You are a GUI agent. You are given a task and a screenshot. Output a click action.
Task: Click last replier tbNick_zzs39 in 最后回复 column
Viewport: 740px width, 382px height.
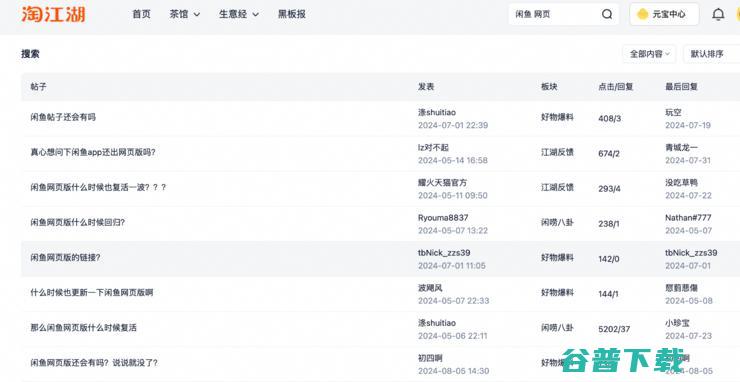tap(691, 253)
